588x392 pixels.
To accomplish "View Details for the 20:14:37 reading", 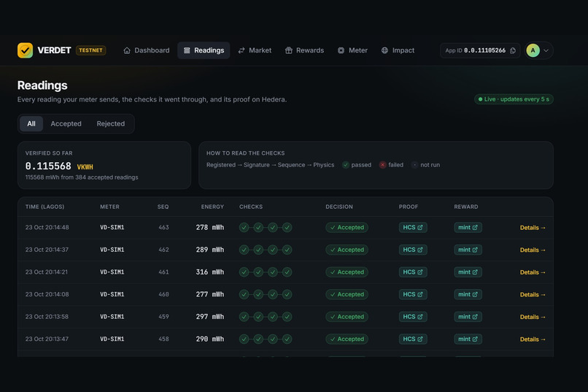I will 533,250.
